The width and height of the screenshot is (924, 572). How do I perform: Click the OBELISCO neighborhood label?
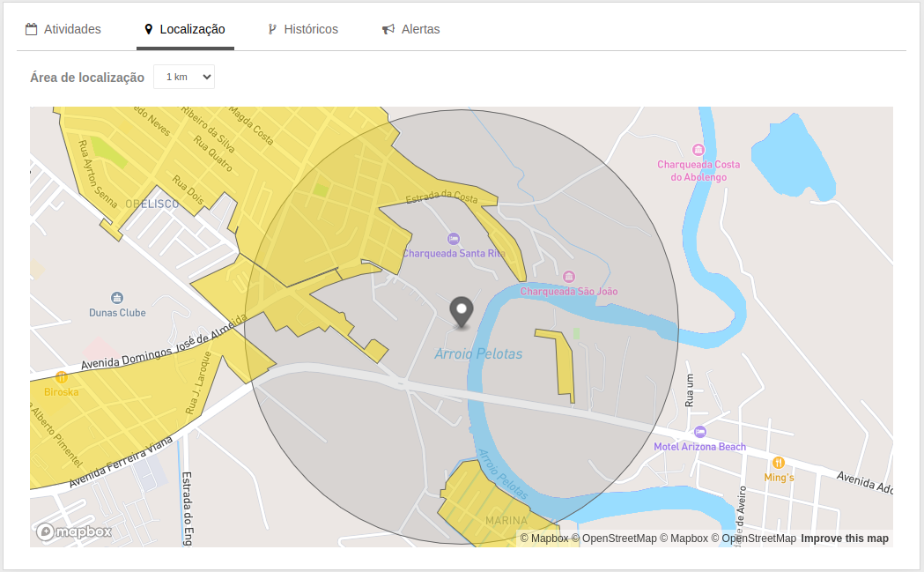point(152,204)
